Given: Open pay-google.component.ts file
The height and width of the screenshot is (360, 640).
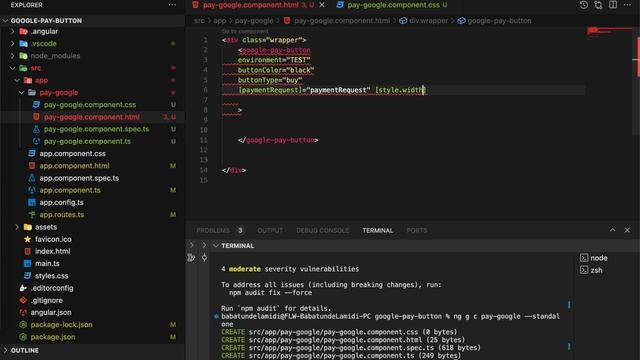Looking at the screenshot, I should coord(87,141).
